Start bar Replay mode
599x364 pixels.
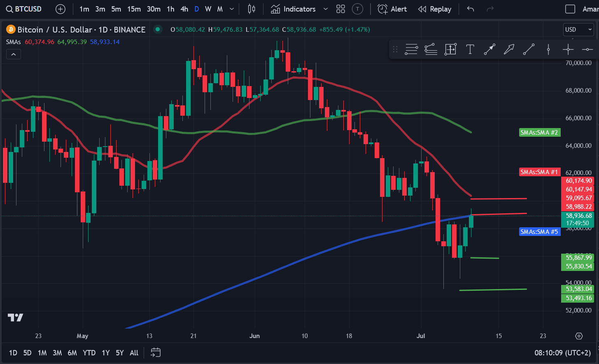[435, 9]
